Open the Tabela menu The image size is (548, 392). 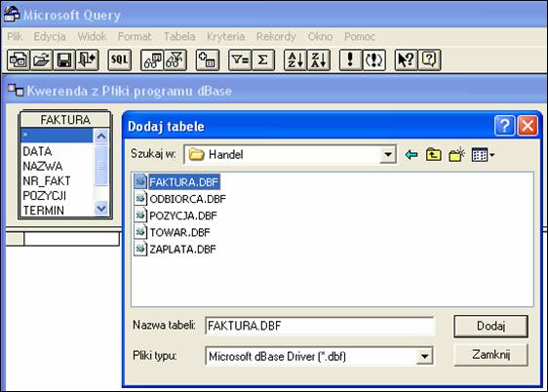pyautogui.click(x=179, y=36)
